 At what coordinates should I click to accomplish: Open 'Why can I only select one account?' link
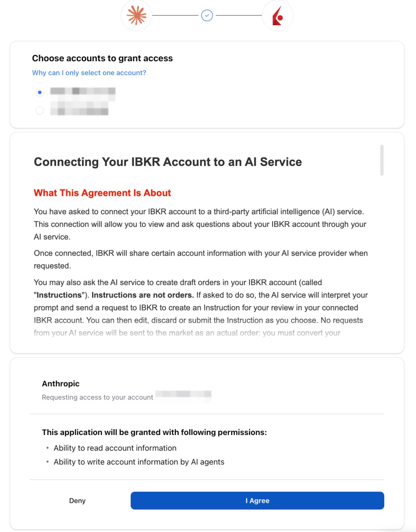click(89, 73)
